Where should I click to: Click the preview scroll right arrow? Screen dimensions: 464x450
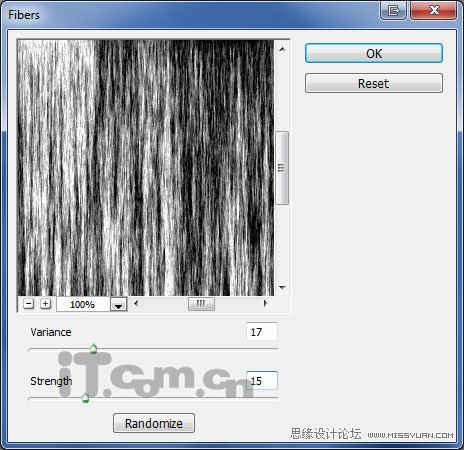point(265,303)
